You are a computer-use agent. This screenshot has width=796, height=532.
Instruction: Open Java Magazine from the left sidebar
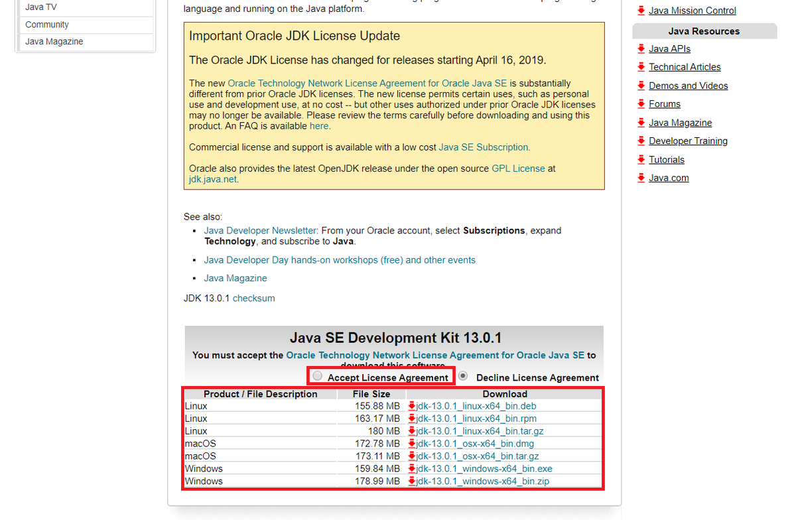(x=54, y=41)
